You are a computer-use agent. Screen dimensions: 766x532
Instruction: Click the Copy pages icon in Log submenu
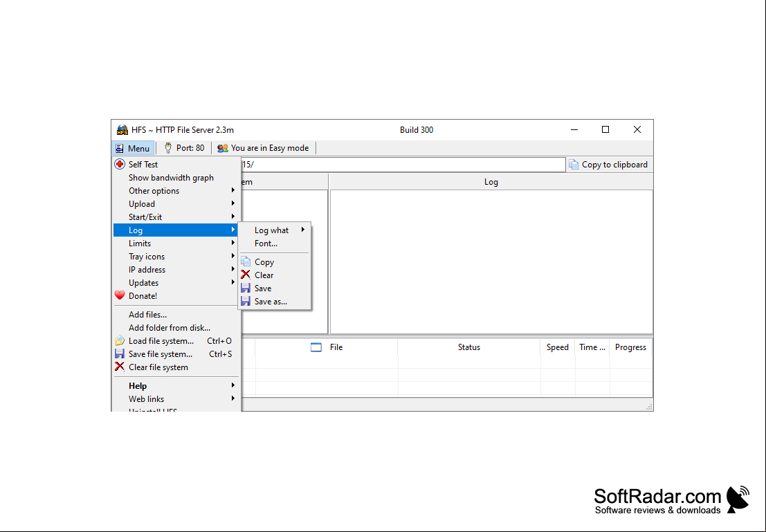246,262
